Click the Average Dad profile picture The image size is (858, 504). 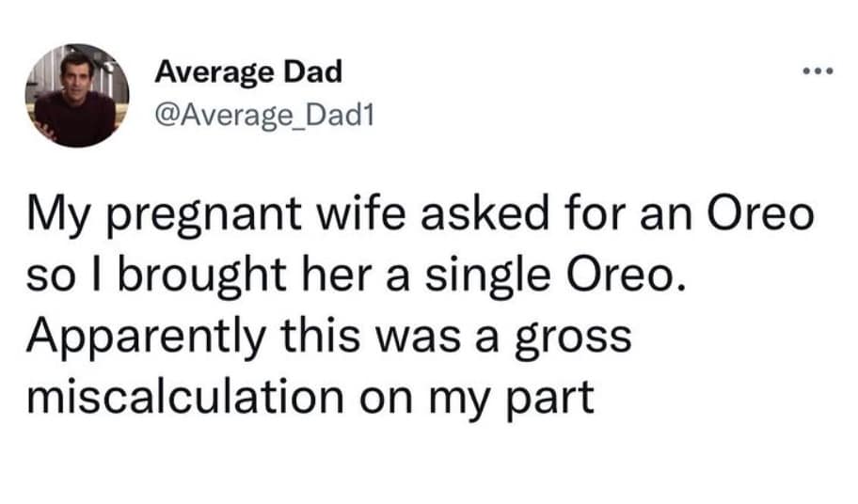pyautogui.click(x=75, y=94)
